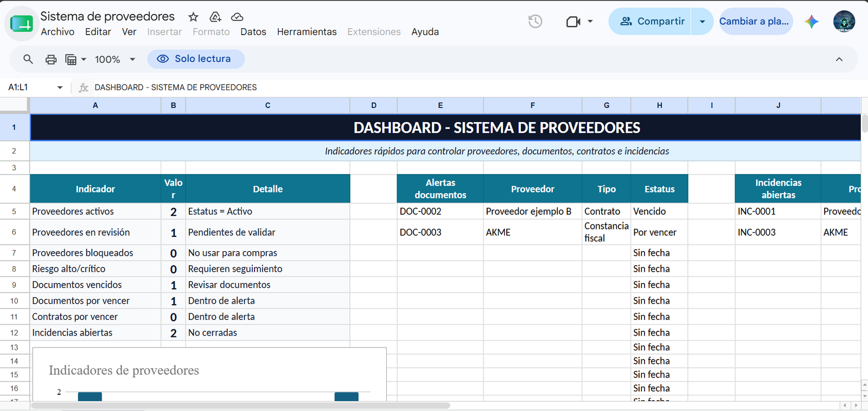Click the vertical scrollbar thumb
Image resolution: width=868 pixels, height=411 pixels.
[x=864, y=124]
